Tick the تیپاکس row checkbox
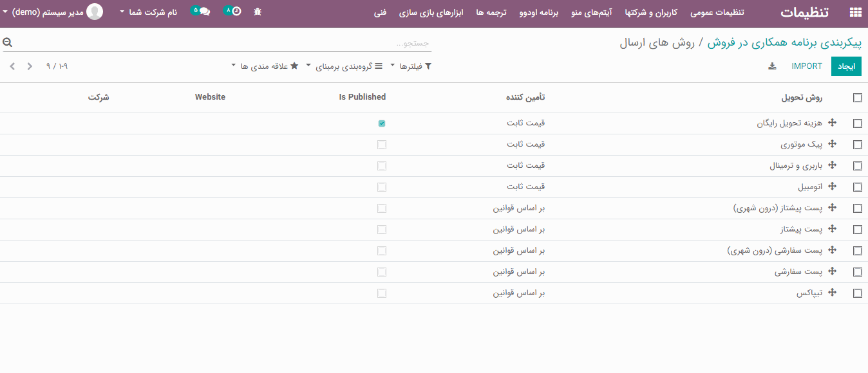This screenshot has width=868, height=373. pos(857,293)
